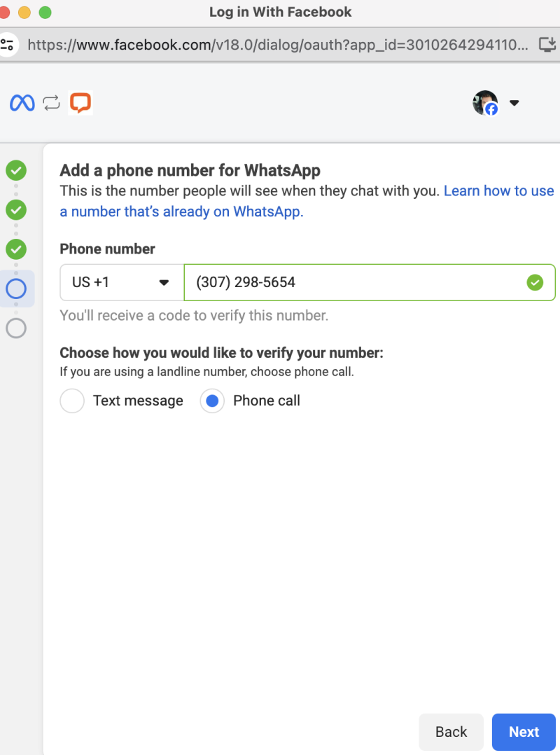Click the Back button
Viewport: 560px width, 755px height.
coord(451,732)
